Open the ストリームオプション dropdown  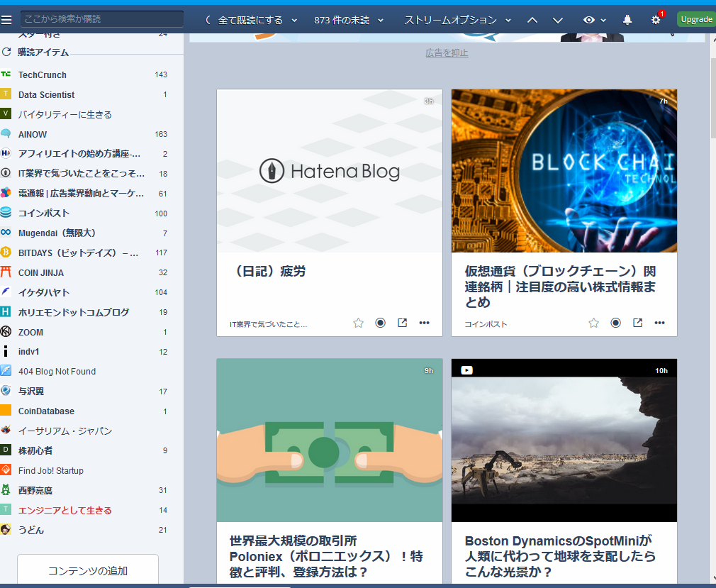click(x=457, y=20)
